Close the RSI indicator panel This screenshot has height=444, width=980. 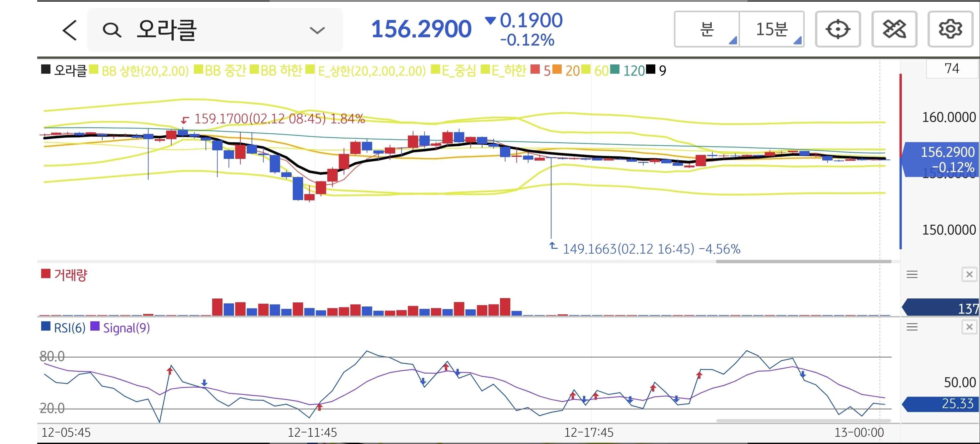[x=969, y=327]
